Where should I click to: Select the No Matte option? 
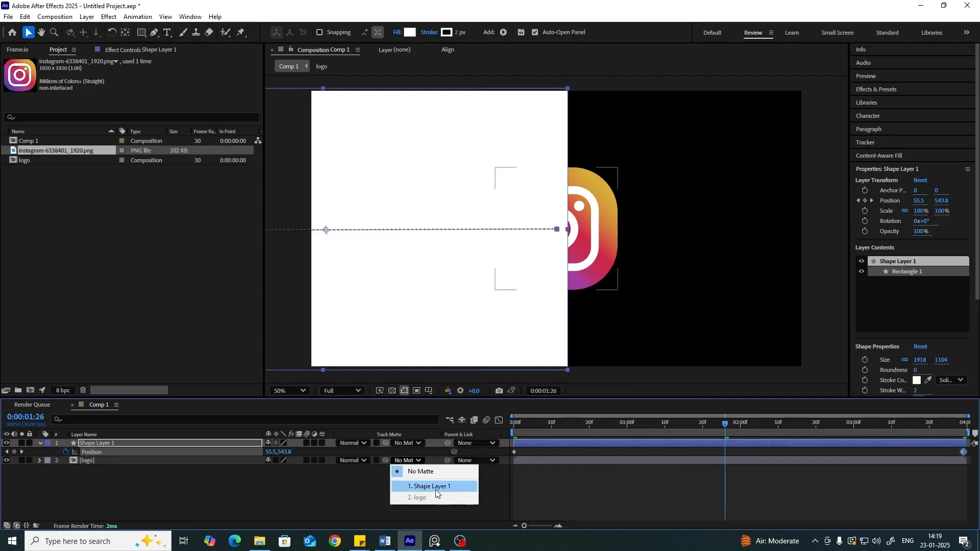[434, 471]
